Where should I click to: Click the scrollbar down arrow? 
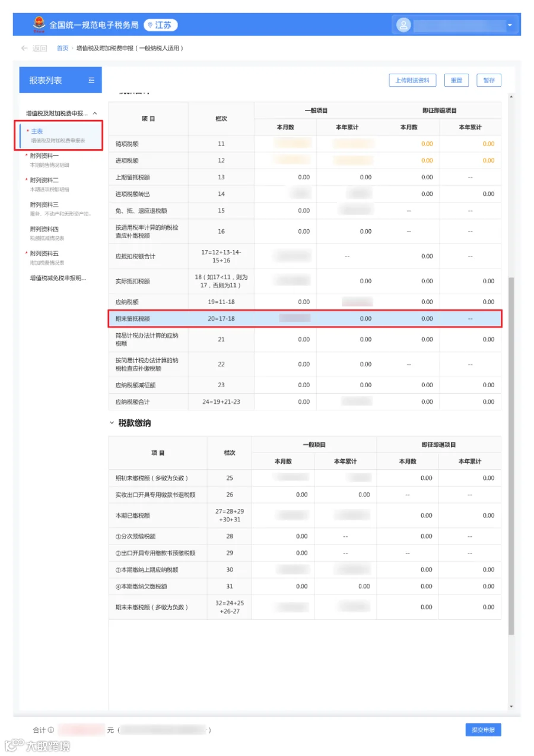511,706
